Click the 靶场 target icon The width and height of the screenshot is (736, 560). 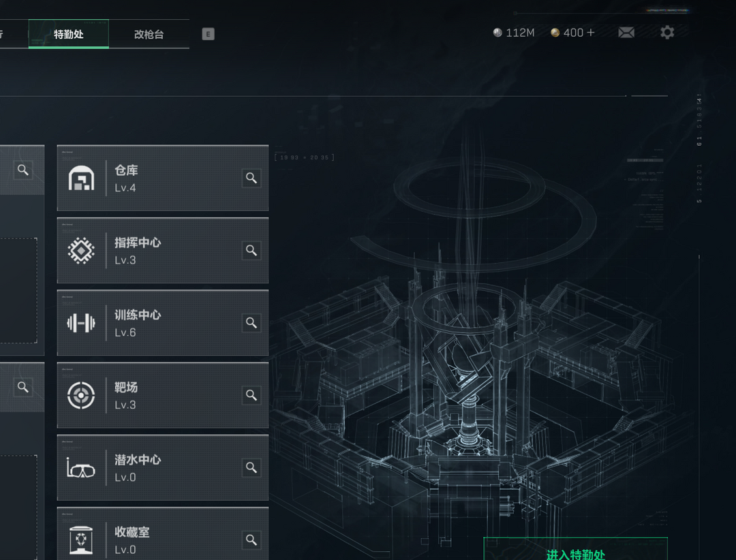point(81,395)
